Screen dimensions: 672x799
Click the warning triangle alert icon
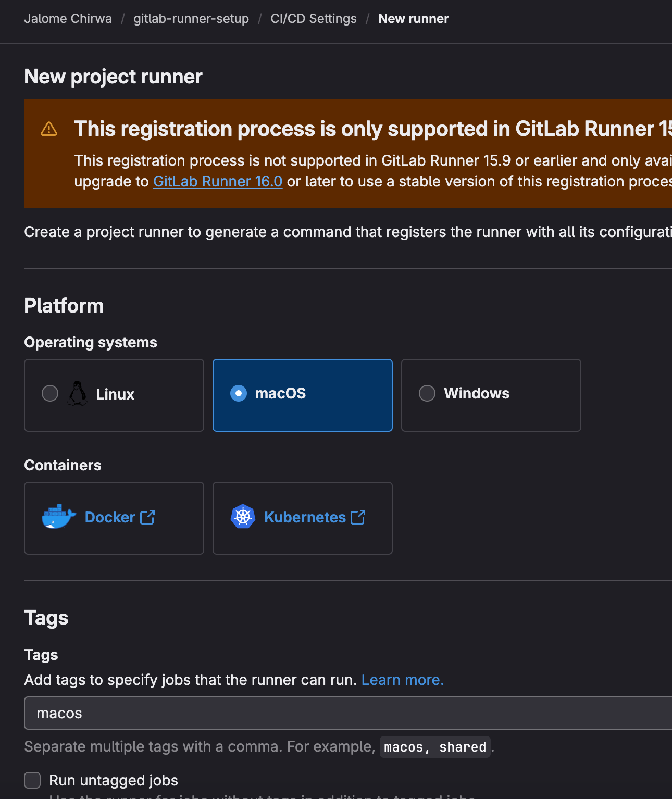tap(49, 129)
